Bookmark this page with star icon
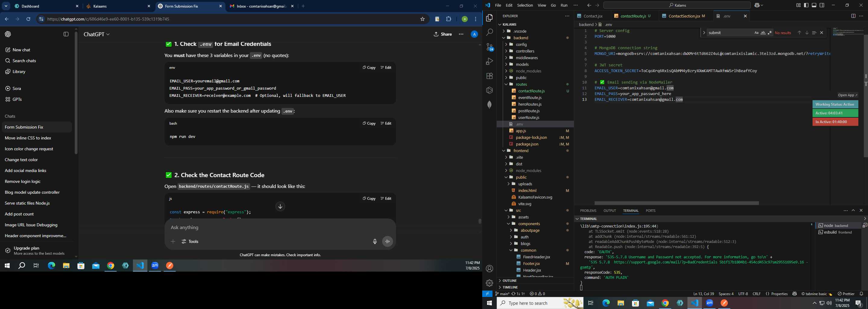The height and width of the screenshot is (309, 868). coord(423,19)
